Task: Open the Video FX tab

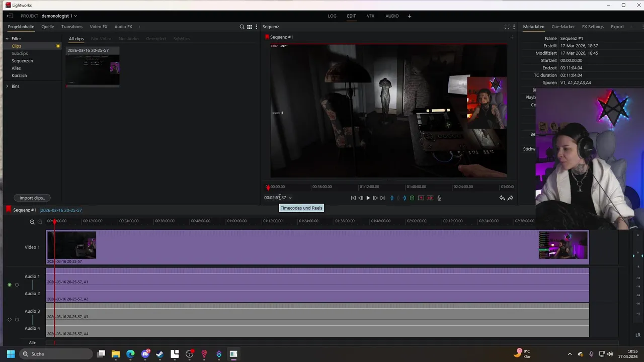Action: click(99, 27)
